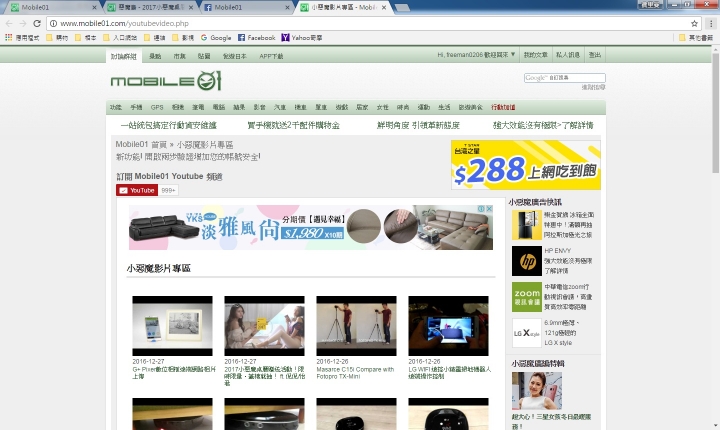Screen dimensions: 720x430
Task: Click the refrigerator ad thumbnail
Action: pyautogui.click(x=527, y=225)
